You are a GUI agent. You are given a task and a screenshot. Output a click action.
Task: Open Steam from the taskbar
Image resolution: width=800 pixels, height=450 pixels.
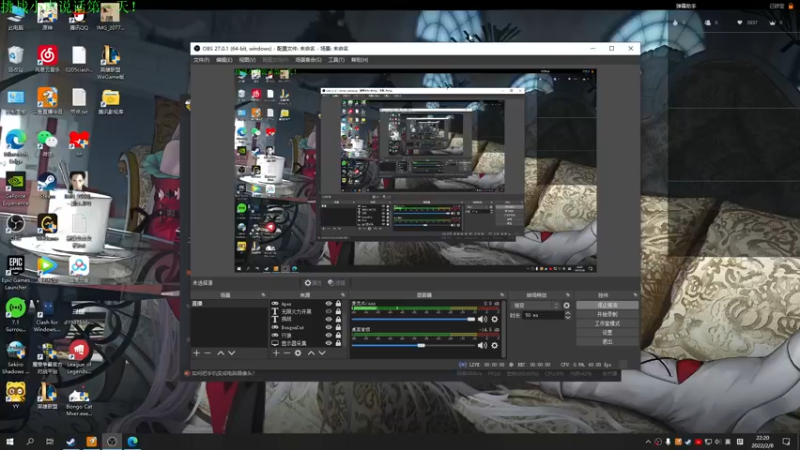(70, 441)
